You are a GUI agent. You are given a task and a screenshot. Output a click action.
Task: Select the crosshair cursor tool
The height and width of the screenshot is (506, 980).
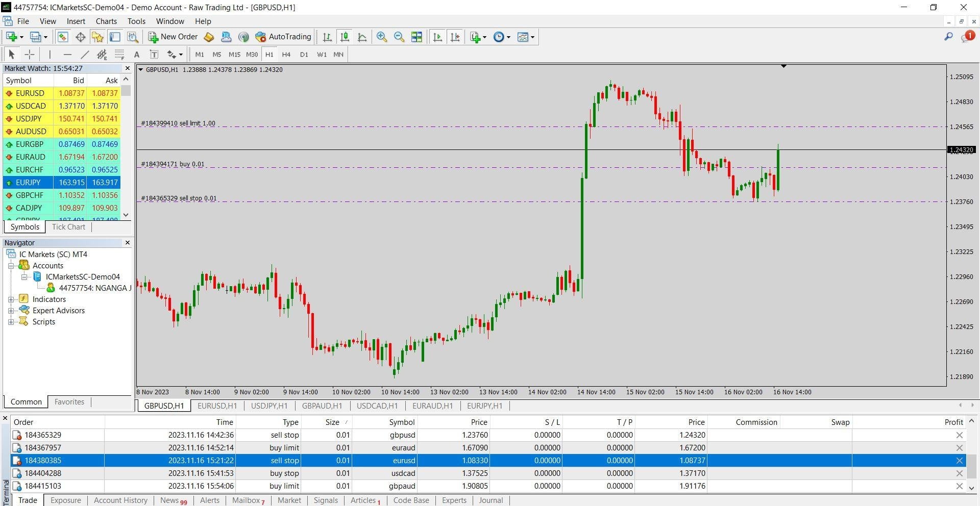point(30,55)
